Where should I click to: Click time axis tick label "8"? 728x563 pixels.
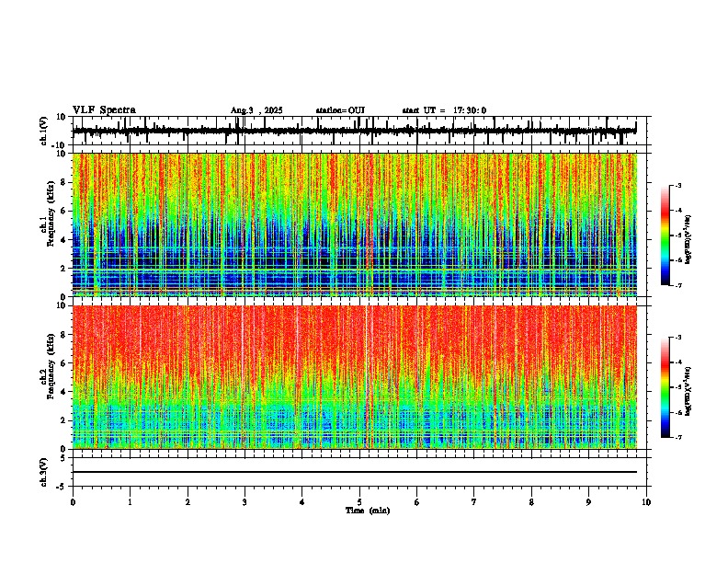(531, 502)
